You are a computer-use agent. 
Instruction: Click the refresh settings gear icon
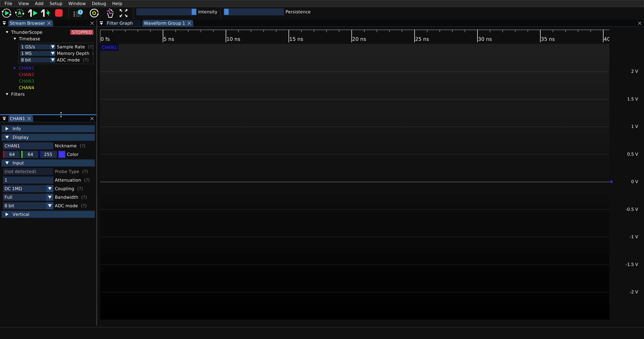point(94,13)
